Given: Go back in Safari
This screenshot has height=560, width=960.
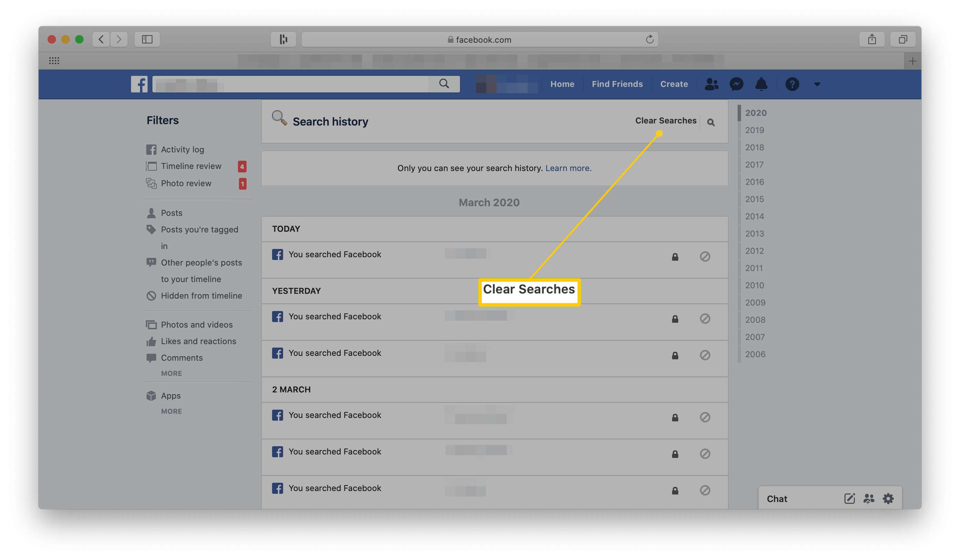Looking at the screenshot, I should 101,39.
